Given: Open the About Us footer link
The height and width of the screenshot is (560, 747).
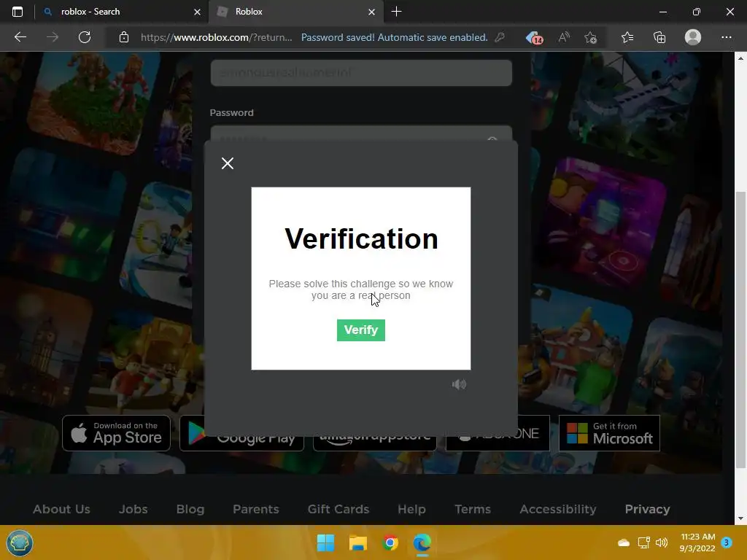Looking at the screenshot, I should pyautogui.click(x=61, y=509).
